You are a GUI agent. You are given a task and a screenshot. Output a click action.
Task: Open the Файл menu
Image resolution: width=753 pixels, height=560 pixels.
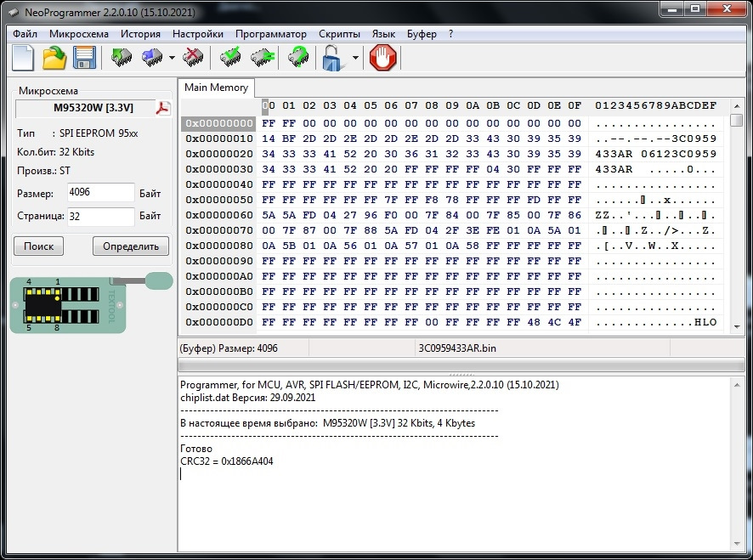pyautogui.click(x=25, y=34)
